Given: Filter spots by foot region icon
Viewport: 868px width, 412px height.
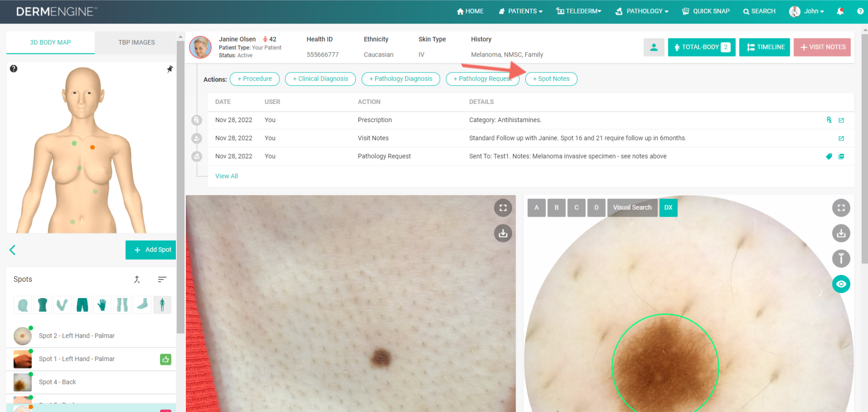Looking at the screenshot, I should (x=142, y=305).
